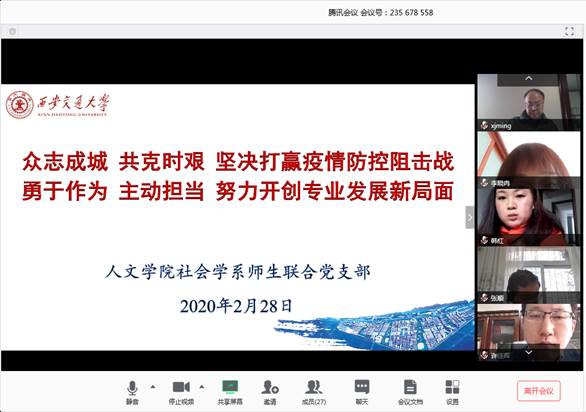This screenshot has height=412, width=586.
Task: Click the shared slide's red title text
Action: (x=238, y=176)
